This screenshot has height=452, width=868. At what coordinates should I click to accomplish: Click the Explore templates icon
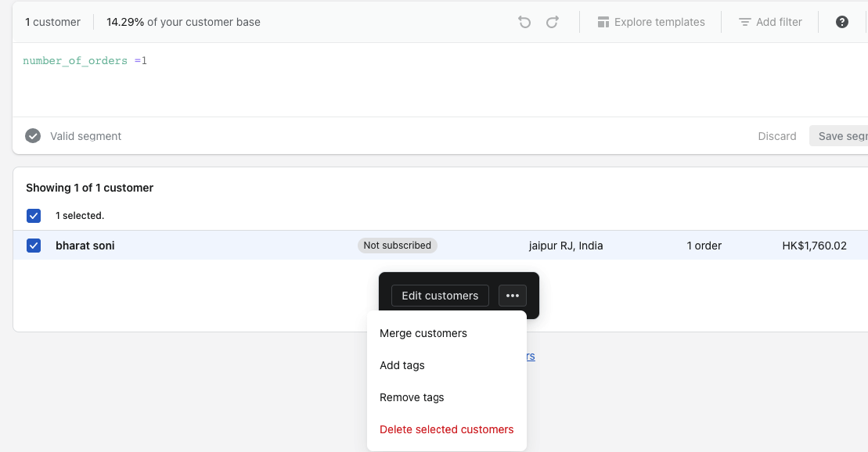(603, 22)
